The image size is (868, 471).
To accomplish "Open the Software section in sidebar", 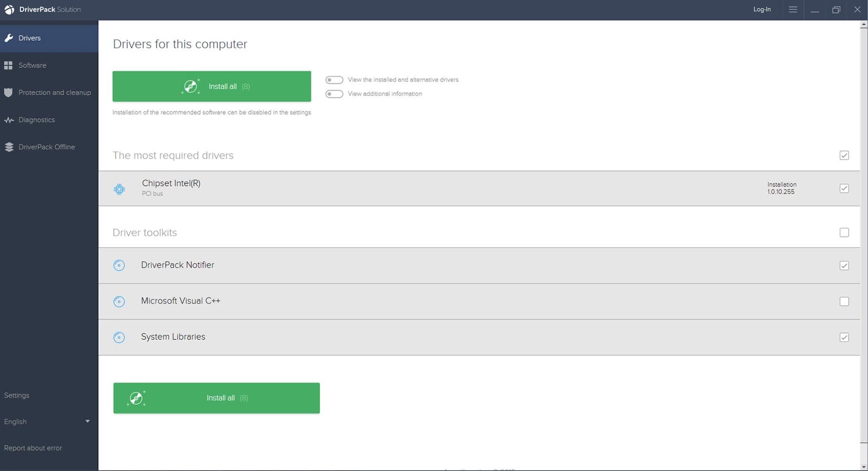I will [x=49, y=65].
